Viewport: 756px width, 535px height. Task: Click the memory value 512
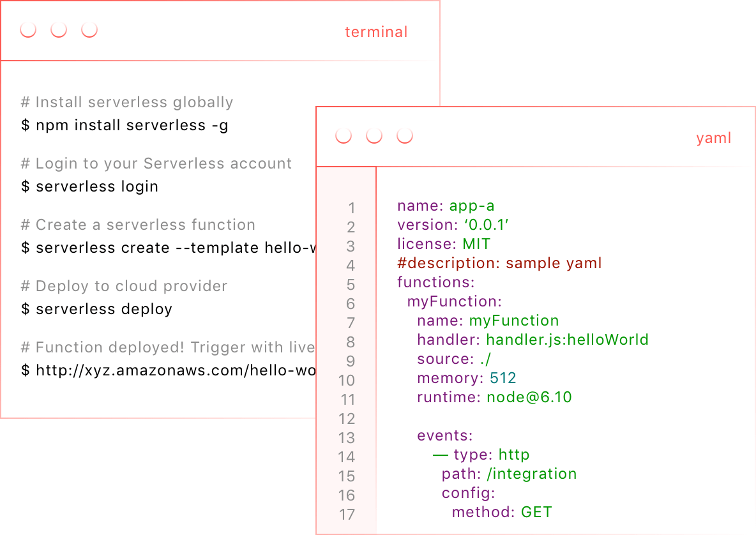[x=503, y=378]
